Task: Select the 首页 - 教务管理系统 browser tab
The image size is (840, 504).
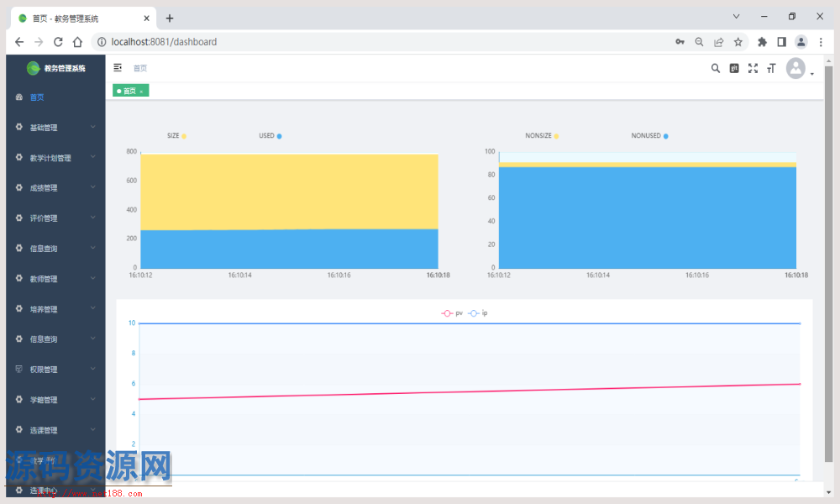Action: pyautogui.click(x=83, y=18)
